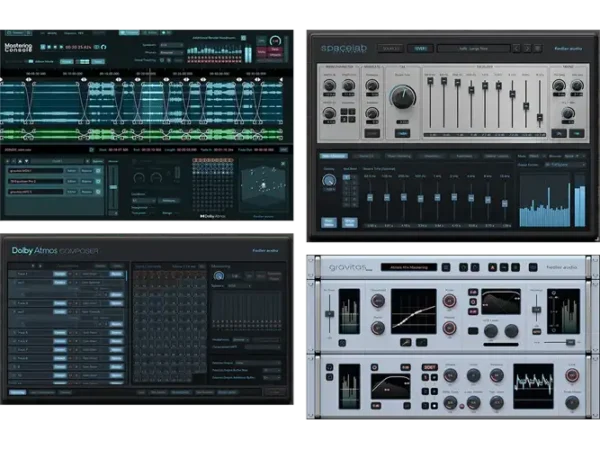
Task: Open the Gravitas preset list icon
Action: click(x=446, y=267)
